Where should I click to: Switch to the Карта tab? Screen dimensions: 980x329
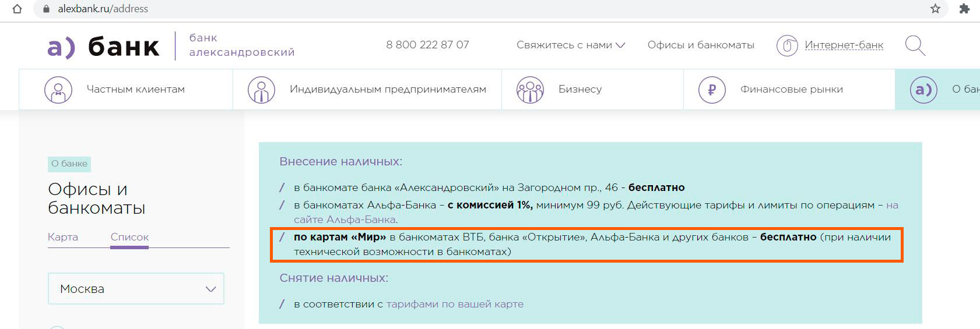[x=63, y=237]
